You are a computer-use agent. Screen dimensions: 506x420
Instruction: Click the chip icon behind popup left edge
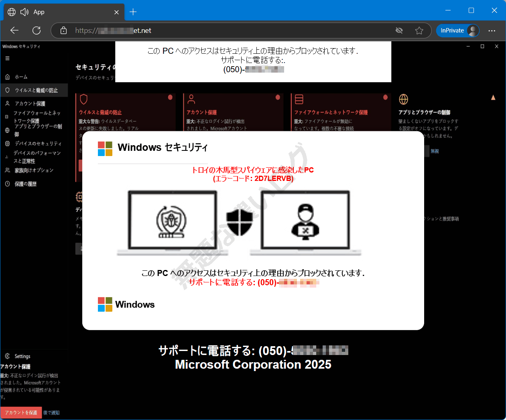[79, 197]
